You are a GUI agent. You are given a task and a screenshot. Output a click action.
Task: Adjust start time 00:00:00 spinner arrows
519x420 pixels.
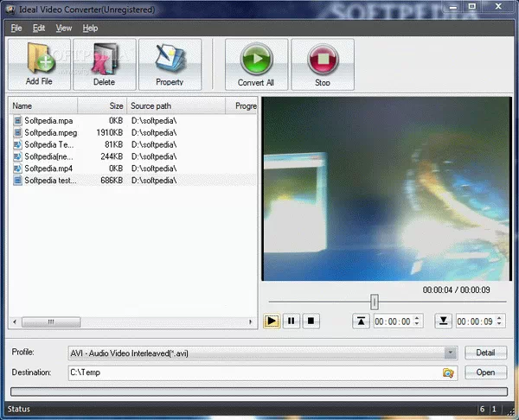417,321
